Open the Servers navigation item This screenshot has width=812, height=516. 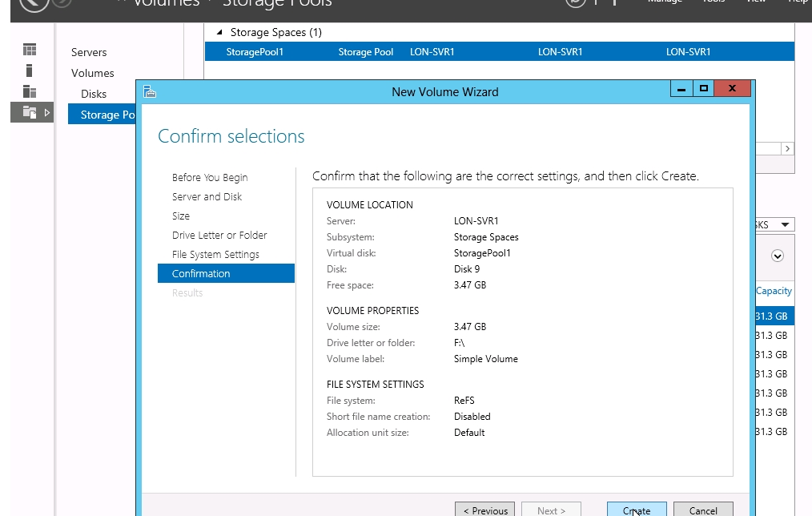tap(89, 52)
